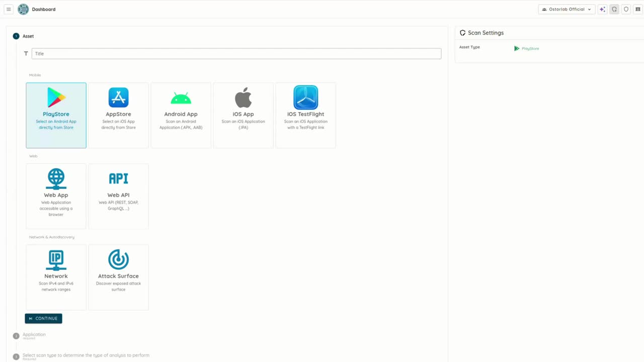Click the Ostorlab logo

click(23, 9)
